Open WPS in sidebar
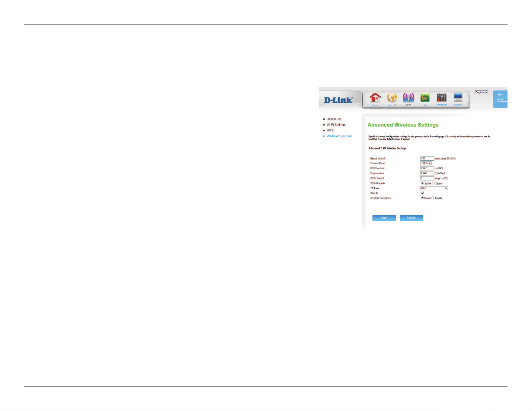 point(330,130)
